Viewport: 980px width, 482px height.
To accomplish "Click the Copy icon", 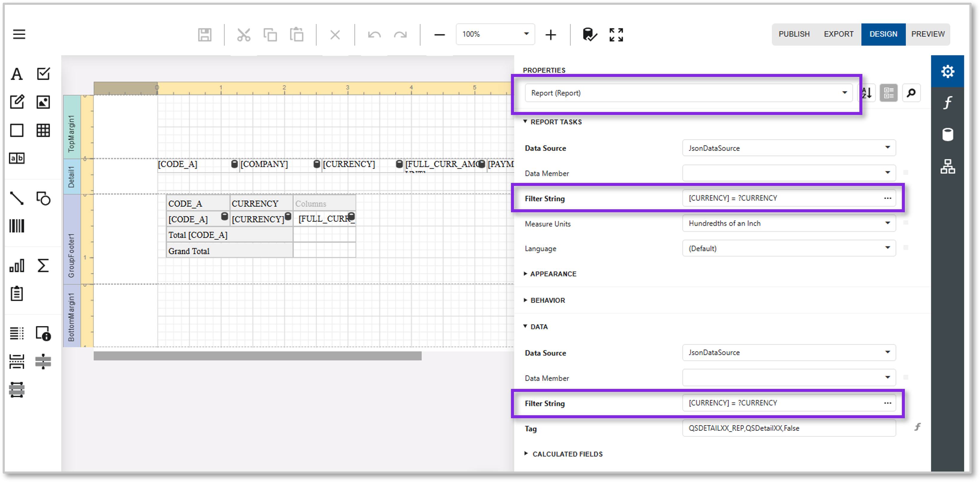I will click(270, 35).
